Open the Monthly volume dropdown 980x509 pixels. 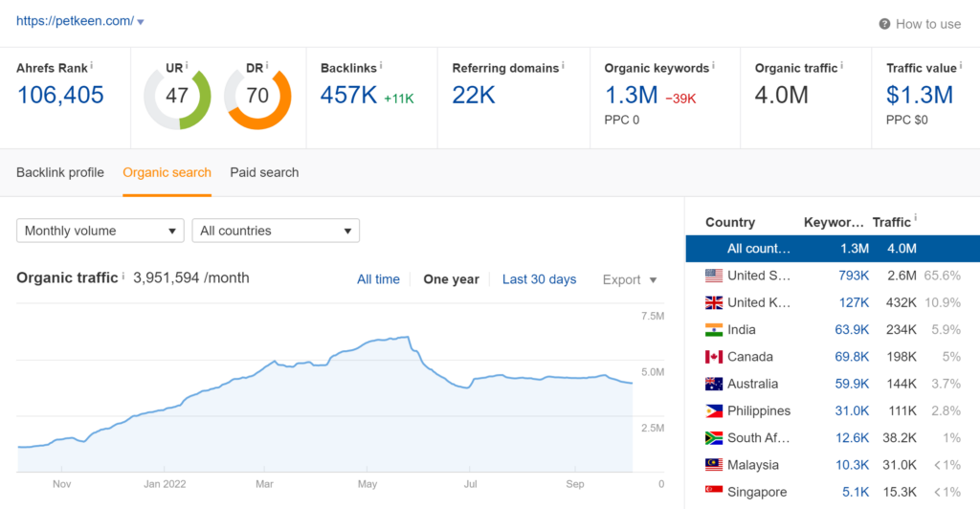click(x=100, y=231)
